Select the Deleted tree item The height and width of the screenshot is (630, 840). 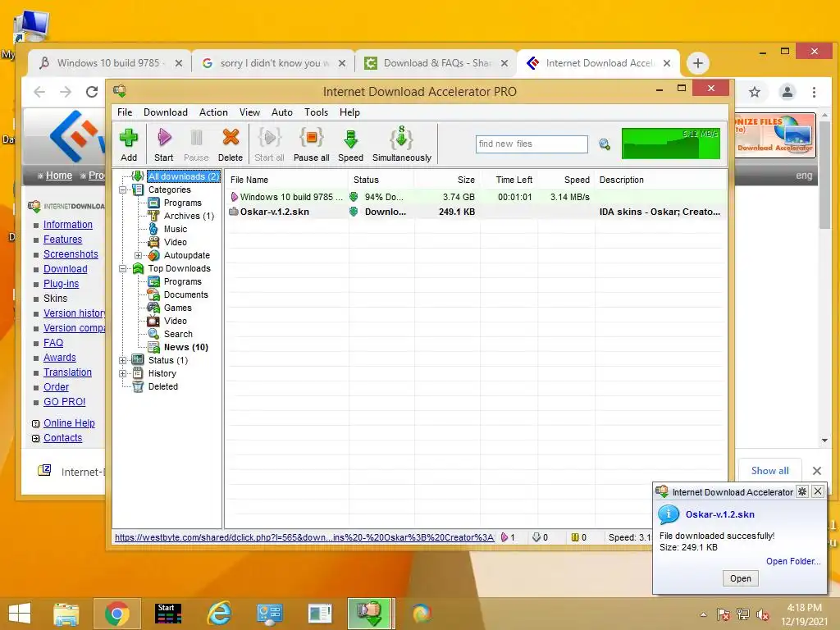tap(163, 386)
